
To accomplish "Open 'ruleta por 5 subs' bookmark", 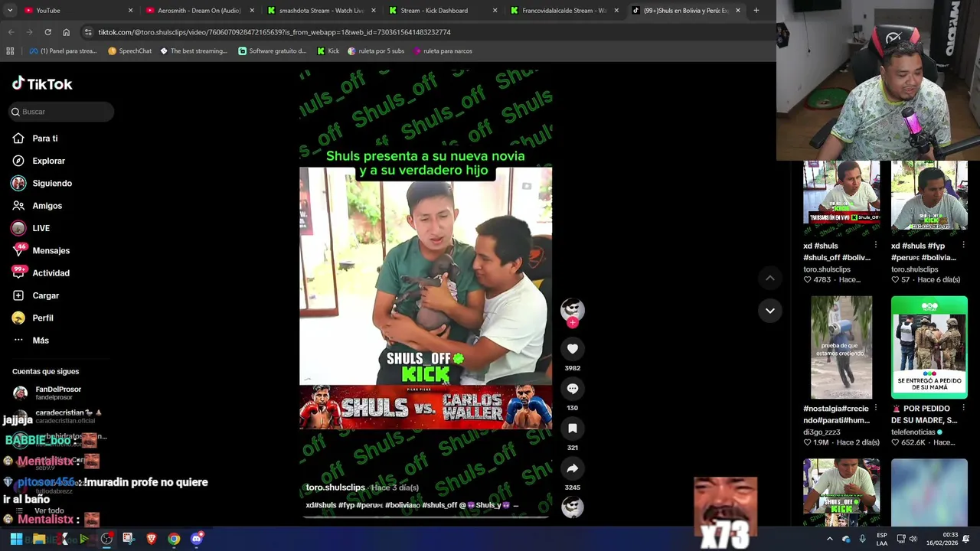I will click(x=375, y=51).
